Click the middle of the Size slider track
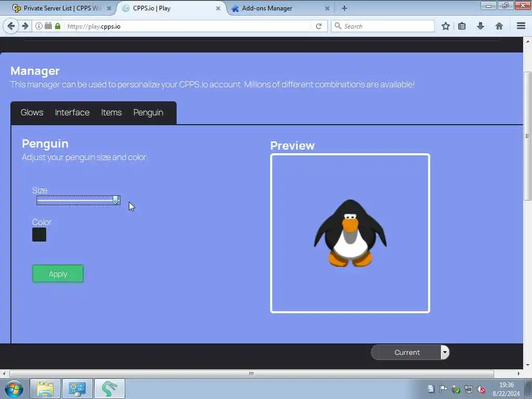Screen dimensions: 532x399 click(78, 200)
